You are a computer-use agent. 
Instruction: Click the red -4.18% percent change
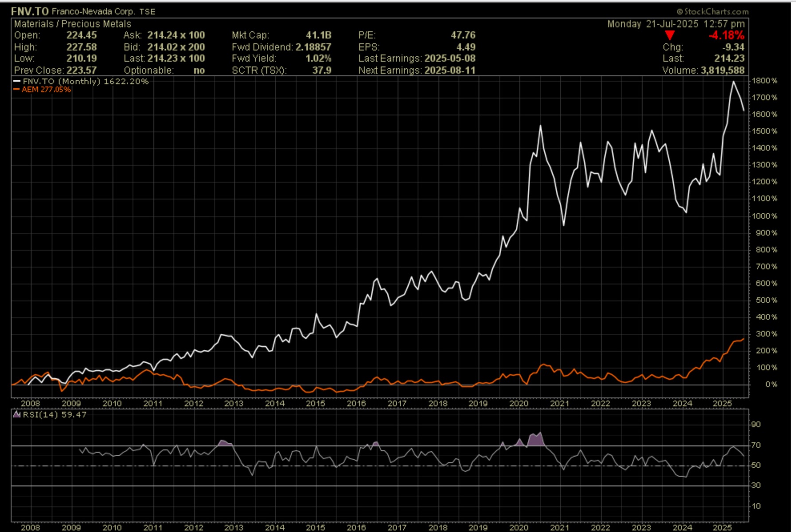[726, 35]
